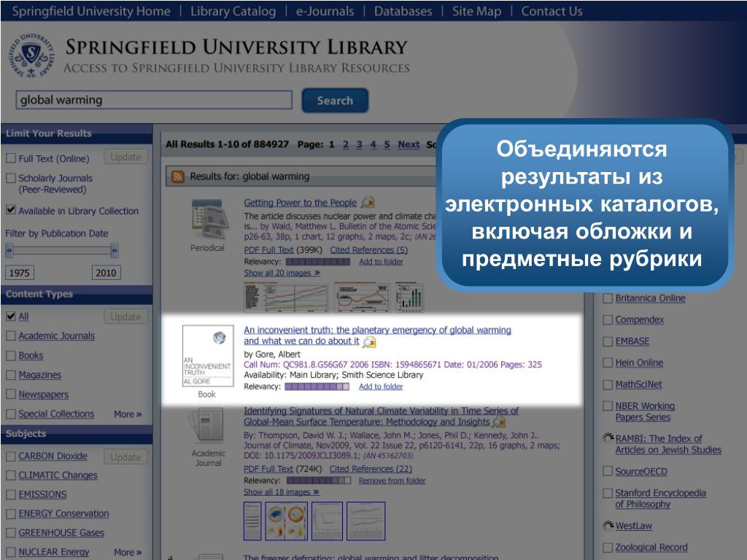Image resolution: width=747 pixels, height=560 pixels.
Task: Click the preview icon next to An inconvenient truth title
Action: pyautogui.click(x=368, y=341)
